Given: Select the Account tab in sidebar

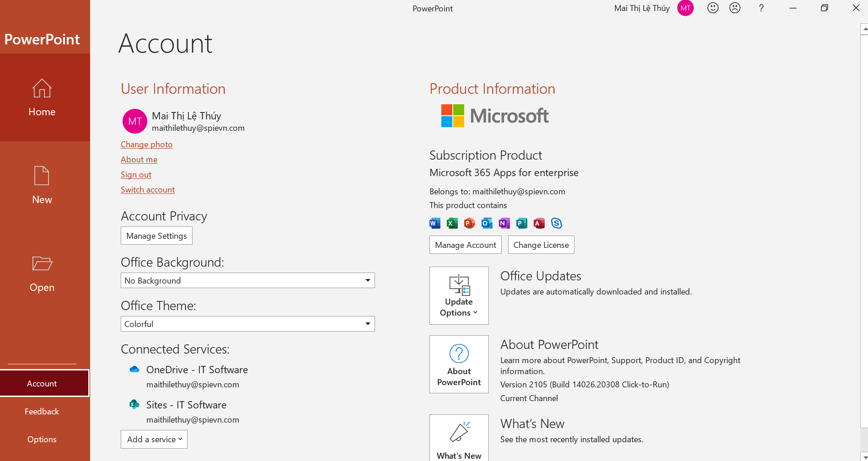Looking at the screenshot, I should [x=44, y=383].
